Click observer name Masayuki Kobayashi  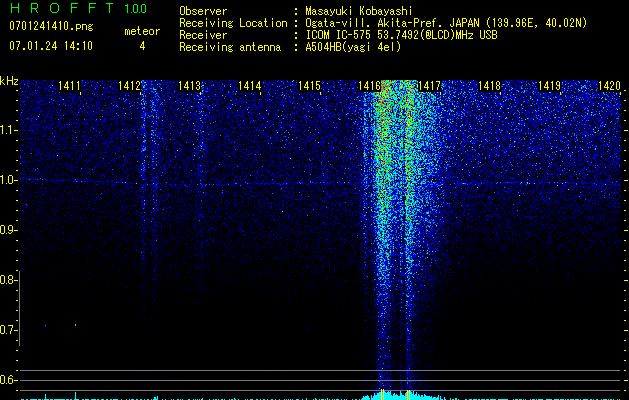tap(359, 11)
